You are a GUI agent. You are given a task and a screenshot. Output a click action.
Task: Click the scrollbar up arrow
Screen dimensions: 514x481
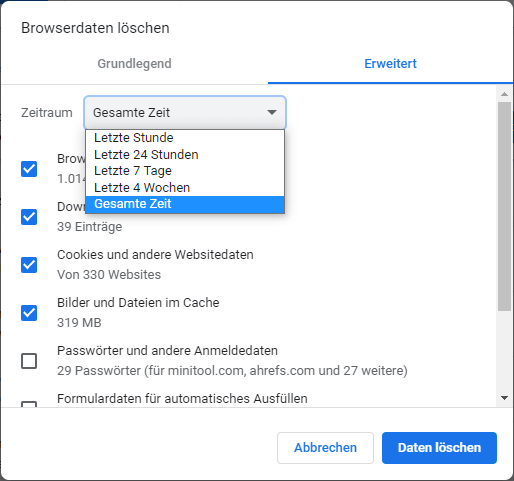coord(504,94)
